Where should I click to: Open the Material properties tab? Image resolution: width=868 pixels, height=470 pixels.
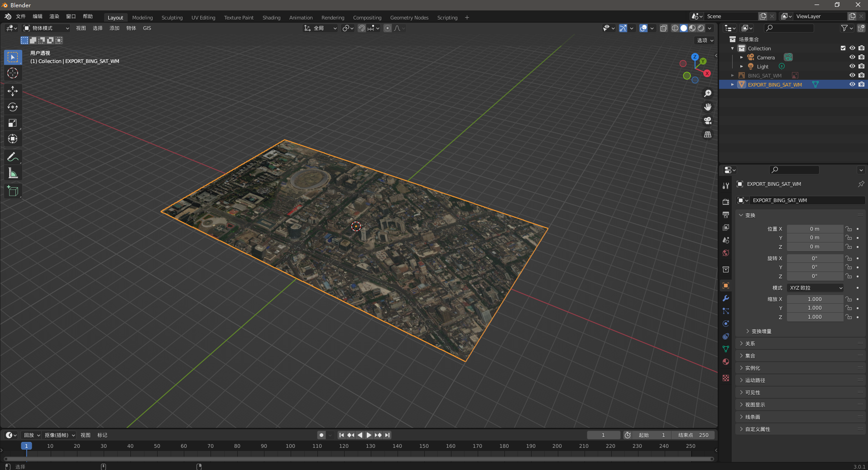click(726, 362)
